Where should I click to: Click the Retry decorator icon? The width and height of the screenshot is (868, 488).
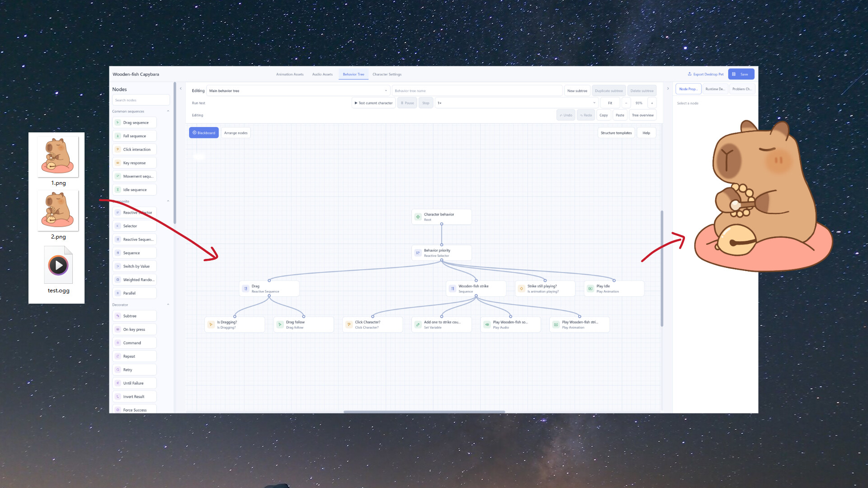tap(118, 370)
